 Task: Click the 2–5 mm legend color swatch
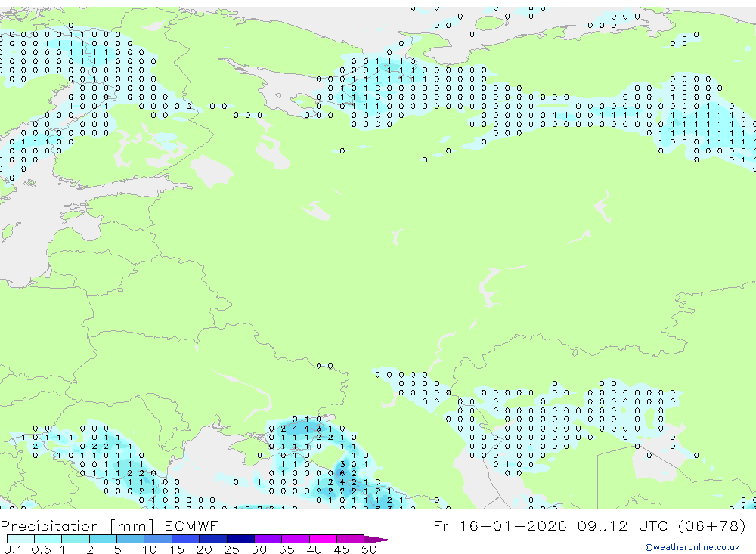103,539
